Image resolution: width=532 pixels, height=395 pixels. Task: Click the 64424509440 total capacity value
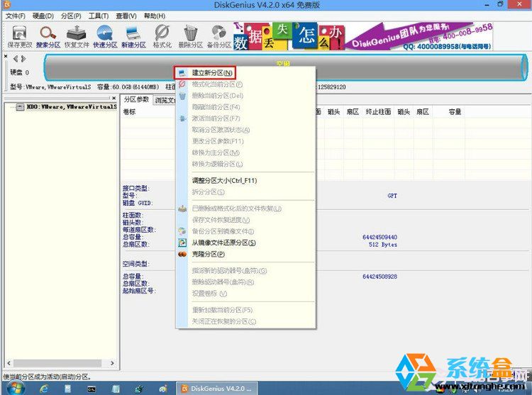point(379,237)
